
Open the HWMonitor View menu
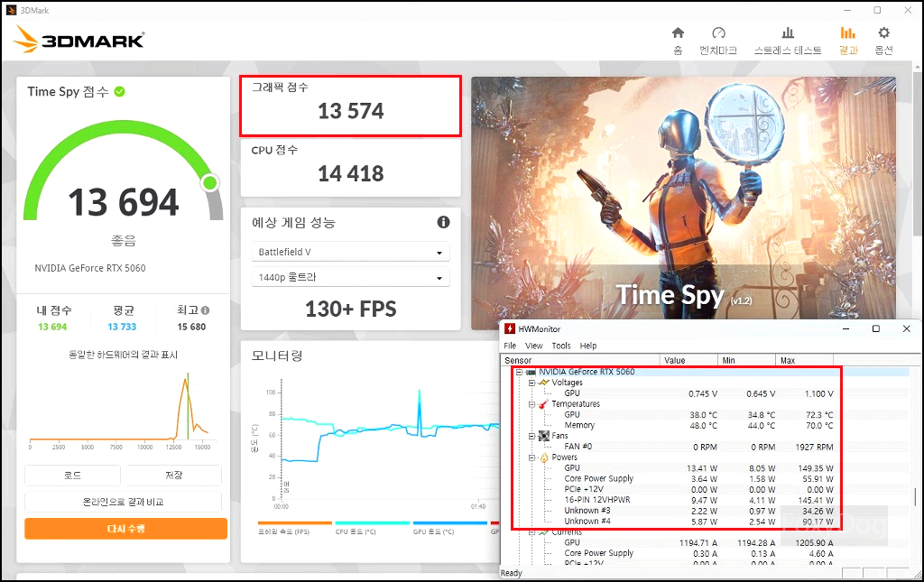click(x=534, y=346)
